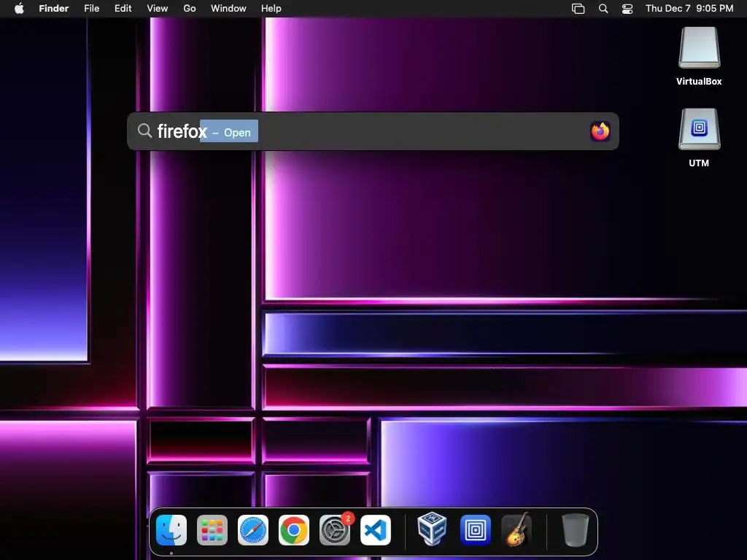The height and width of the screenshot is (560, 747).
Task: Click the magnifier icon in Spotlight bar
Action: (145, 131)
